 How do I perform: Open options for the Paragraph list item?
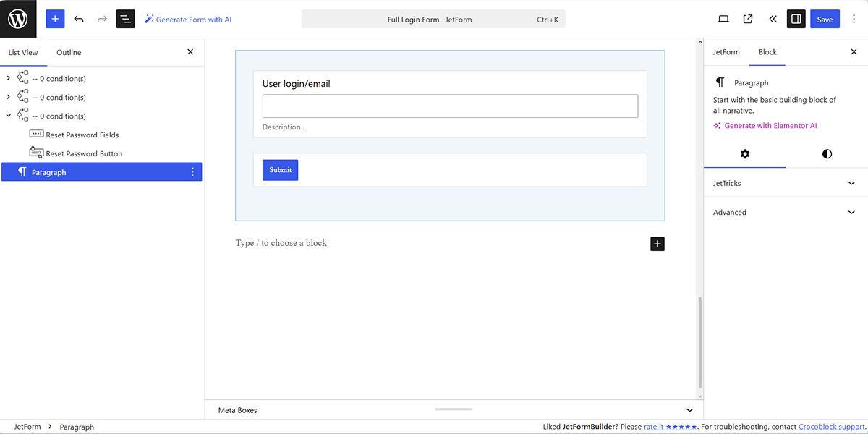pyautogui.click(x=192, y=172)
